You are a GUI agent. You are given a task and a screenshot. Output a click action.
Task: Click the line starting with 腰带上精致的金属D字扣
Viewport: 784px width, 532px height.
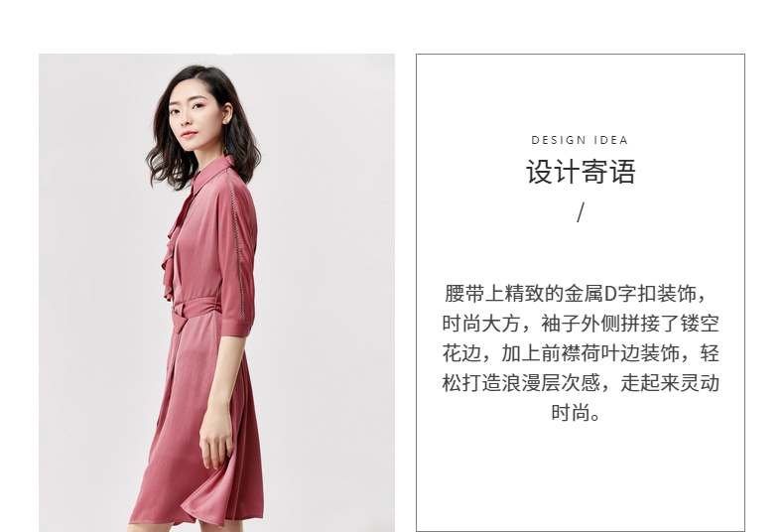coord(576,294)
